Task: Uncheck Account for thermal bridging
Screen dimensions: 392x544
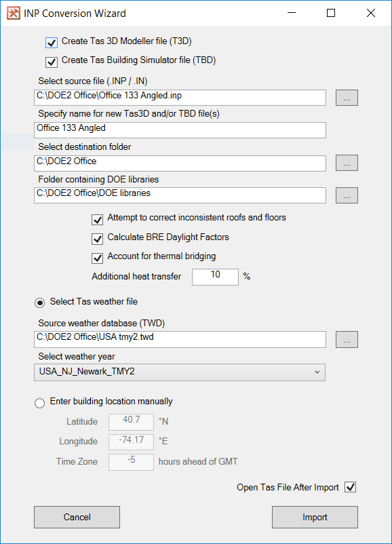Action: click(x=97, y=258)
